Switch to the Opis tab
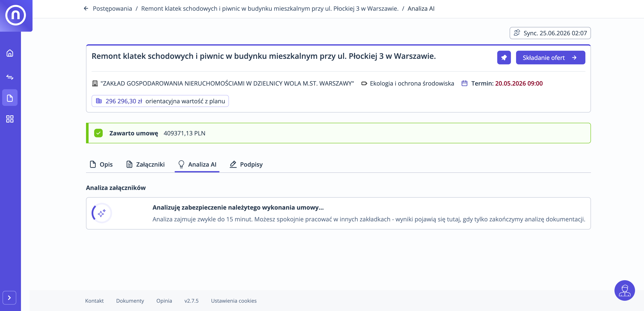Screen dimensions: 644x311 [x=101, y=164]
